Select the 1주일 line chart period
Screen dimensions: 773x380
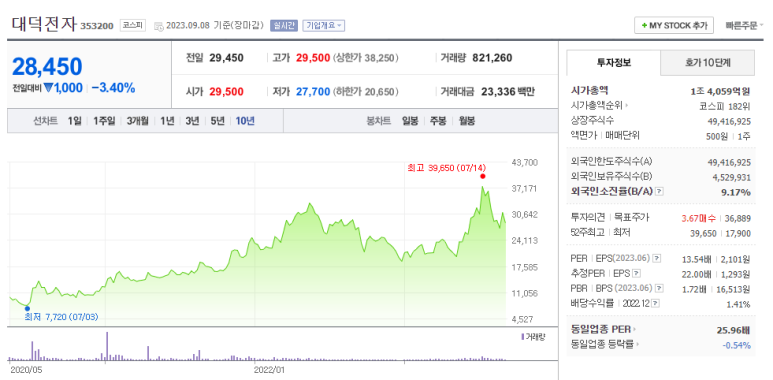[104, 121]
